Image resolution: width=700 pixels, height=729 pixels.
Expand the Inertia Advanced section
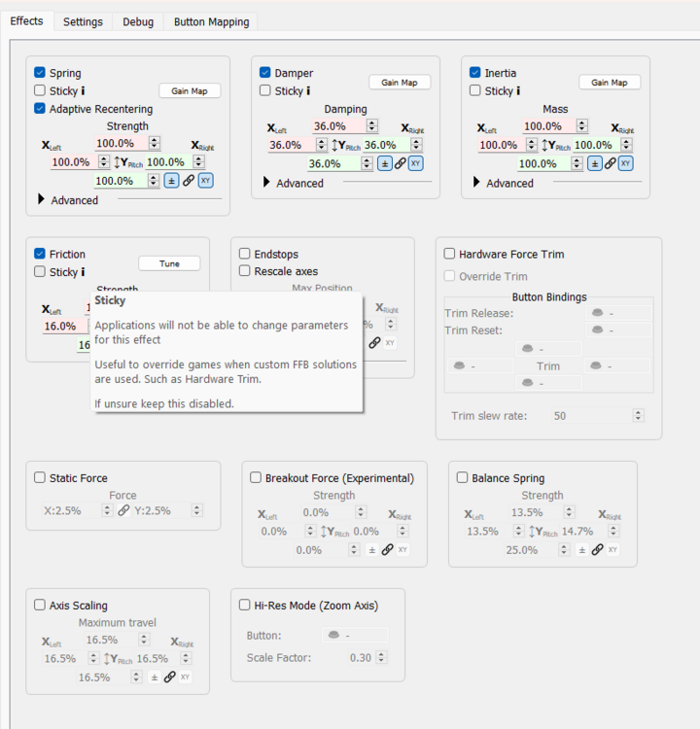point(477,183)
